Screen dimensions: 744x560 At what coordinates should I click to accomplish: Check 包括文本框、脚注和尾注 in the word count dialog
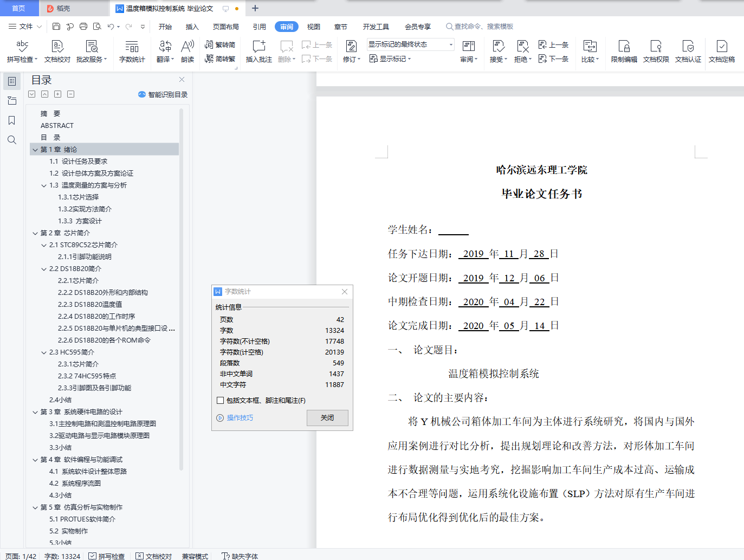pos(220,401)
